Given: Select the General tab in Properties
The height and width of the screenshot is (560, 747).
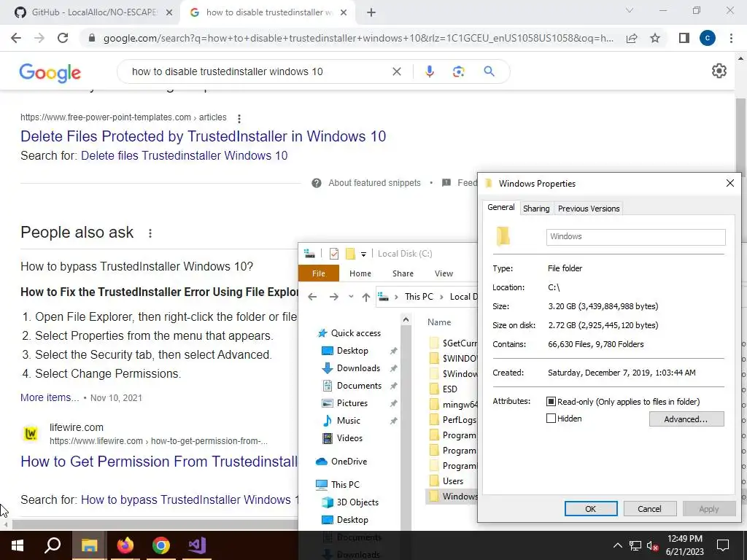Looking at the screenshot, I should click(500, 208).
